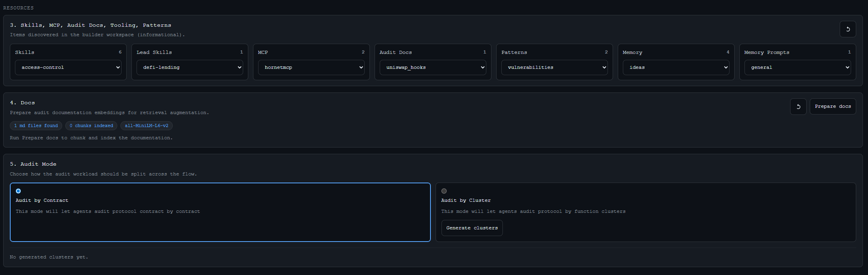Open the Skills dropdown showing access-control
868x275 pixels.
click(68, 67)
